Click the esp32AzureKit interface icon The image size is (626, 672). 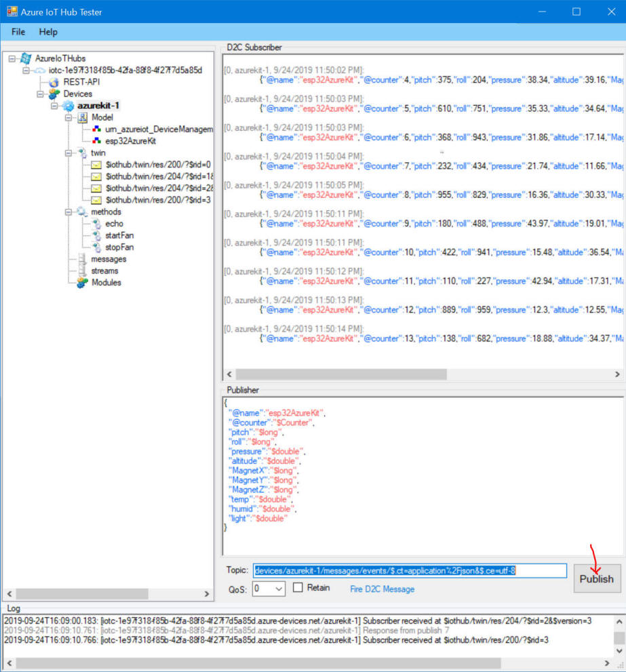point(97,141)
